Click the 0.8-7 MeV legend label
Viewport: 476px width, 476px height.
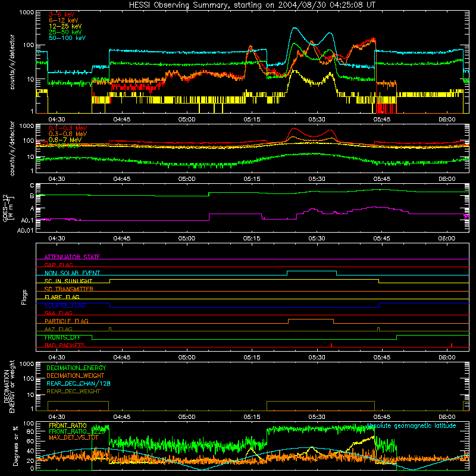[x=65, y=140]
